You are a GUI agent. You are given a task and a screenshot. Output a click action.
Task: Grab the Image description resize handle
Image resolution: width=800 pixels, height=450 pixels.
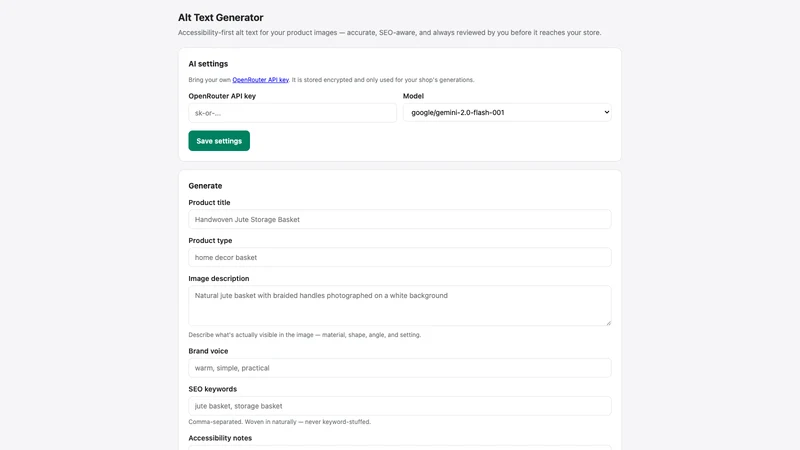608,322
